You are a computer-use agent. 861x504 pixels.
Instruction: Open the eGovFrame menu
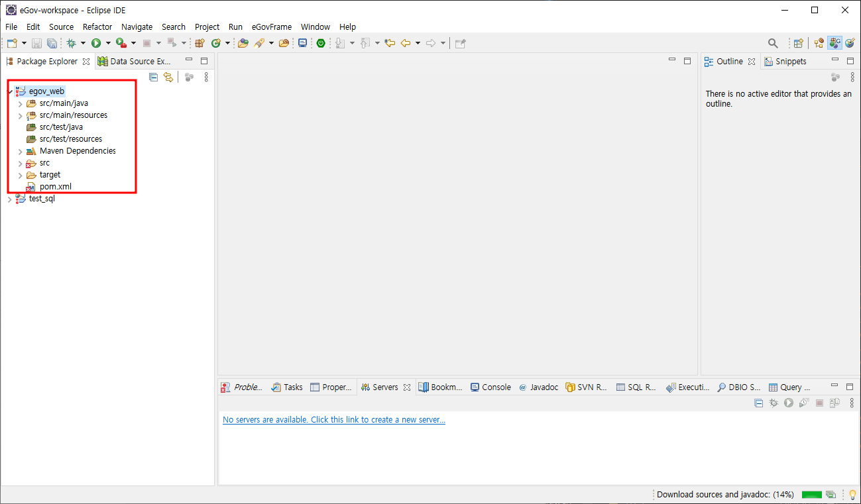[x=272, y=27]
